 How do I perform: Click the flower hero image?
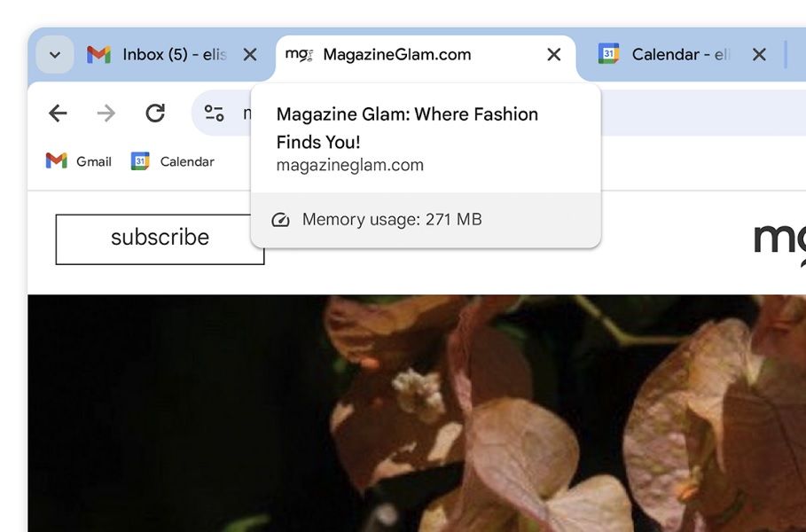pos(417,413)
